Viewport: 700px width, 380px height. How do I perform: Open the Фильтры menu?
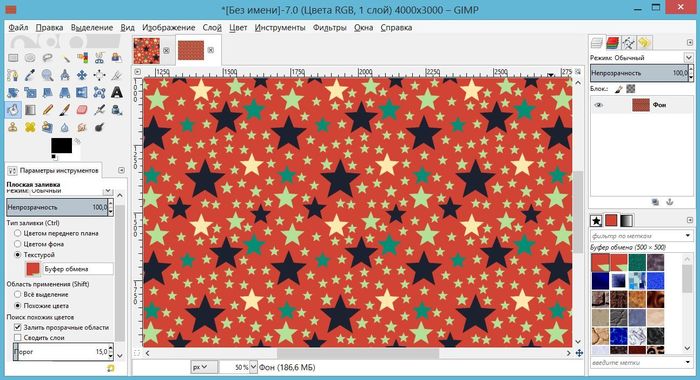point(329,28)
